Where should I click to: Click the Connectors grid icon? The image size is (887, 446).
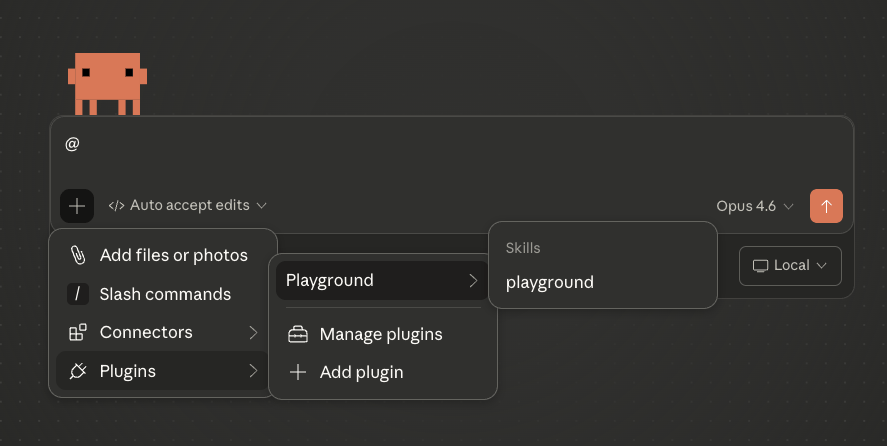[77, 332]
